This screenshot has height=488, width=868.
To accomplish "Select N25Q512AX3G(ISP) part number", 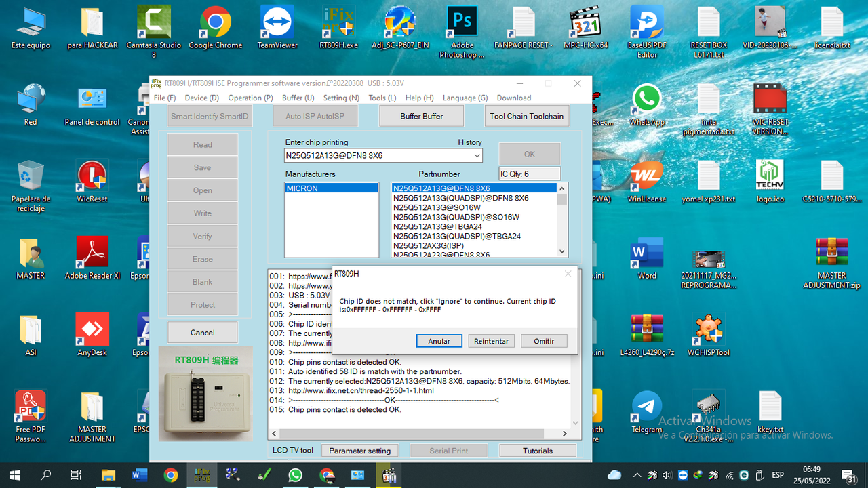I will point(474,245).
